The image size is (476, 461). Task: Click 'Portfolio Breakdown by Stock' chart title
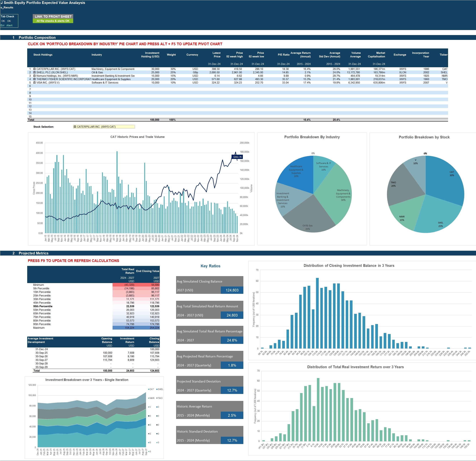[x=424, y=137]
